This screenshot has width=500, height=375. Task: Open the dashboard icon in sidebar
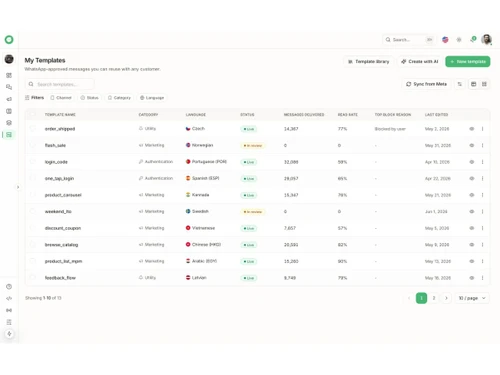coord(9,75)
